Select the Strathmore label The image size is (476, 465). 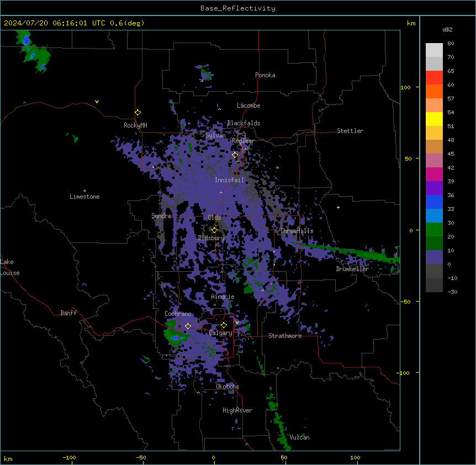[285, 336]
